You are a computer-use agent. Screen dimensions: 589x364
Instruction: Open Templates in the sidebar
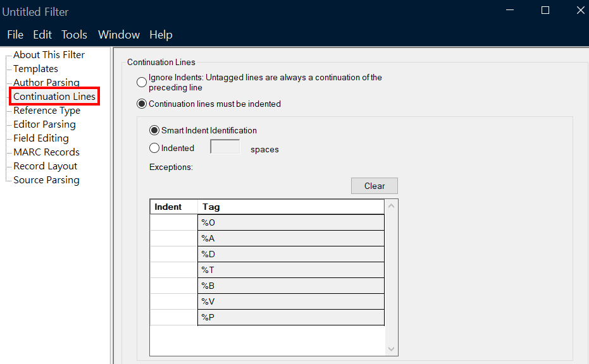[x=35, y=69]
